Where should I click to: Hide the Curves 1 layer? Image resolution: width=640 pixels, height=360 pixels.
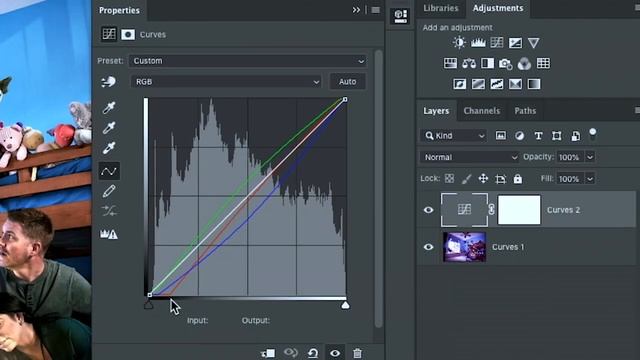pos(428,247)
